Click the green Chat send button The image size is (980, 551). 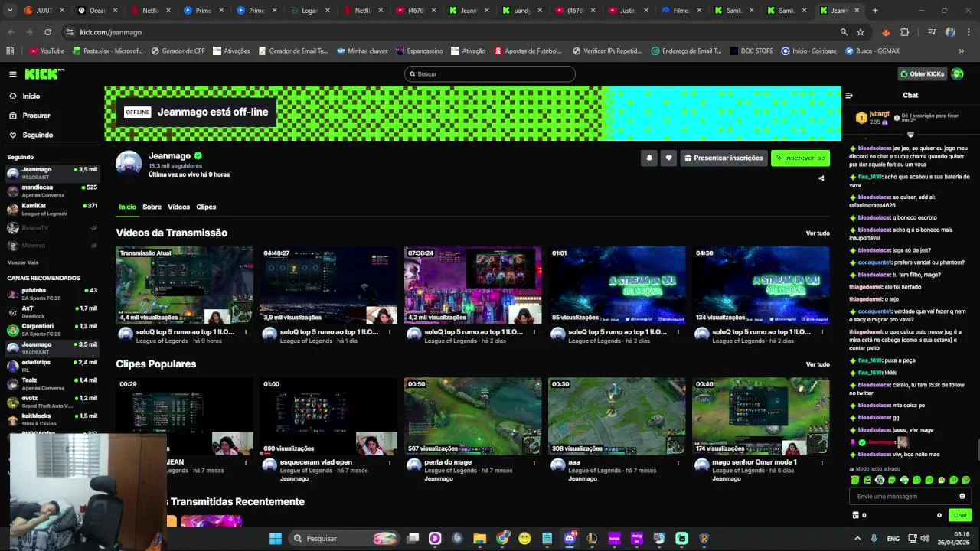(x=960, y=515)
